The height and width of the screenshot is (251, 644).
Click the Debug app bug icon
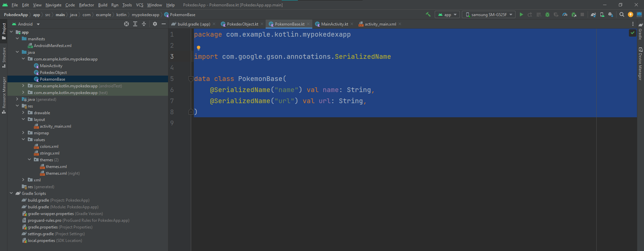547,14
